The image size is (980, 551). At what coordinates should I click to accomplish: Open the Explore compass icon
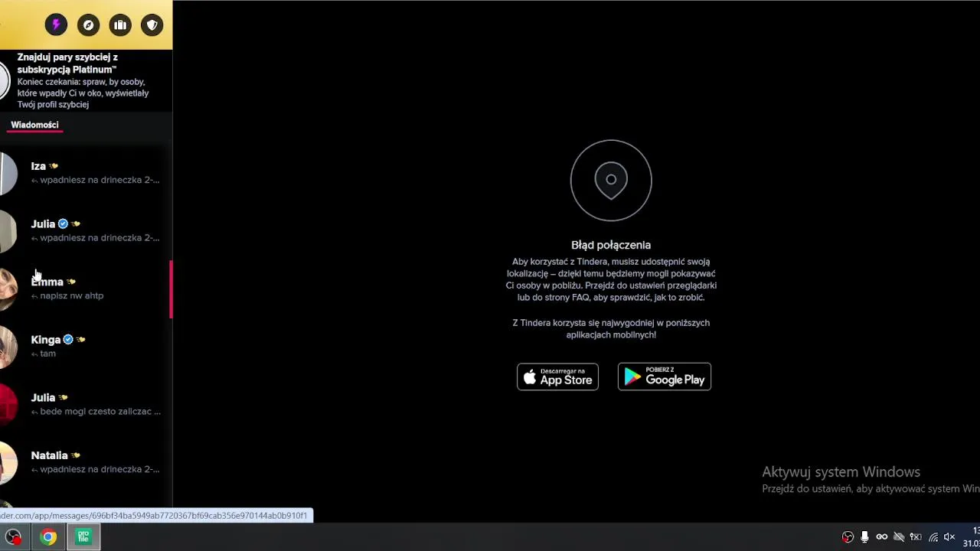[88, 25]
